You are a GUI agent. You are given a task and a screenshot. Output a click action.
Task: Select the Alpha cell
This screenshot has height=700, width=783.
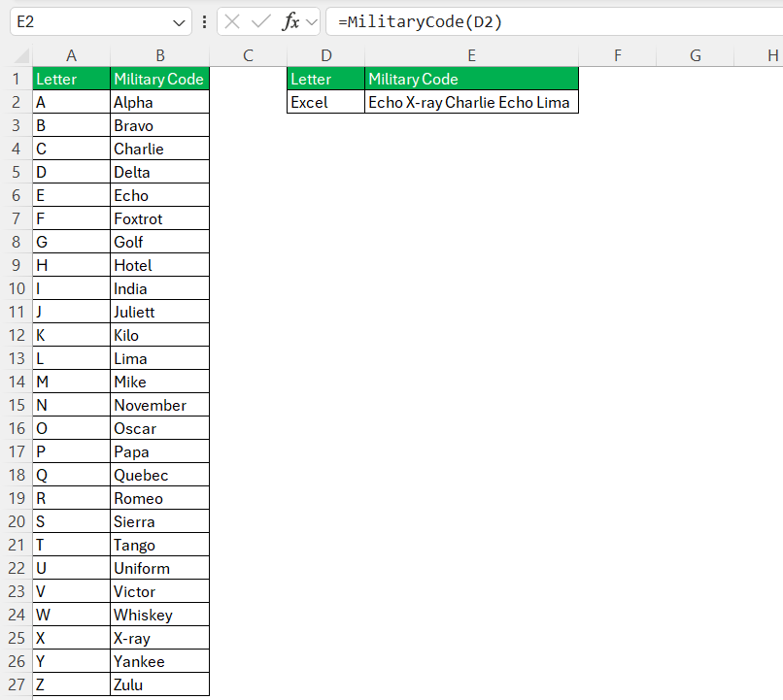tap(159, 102)
